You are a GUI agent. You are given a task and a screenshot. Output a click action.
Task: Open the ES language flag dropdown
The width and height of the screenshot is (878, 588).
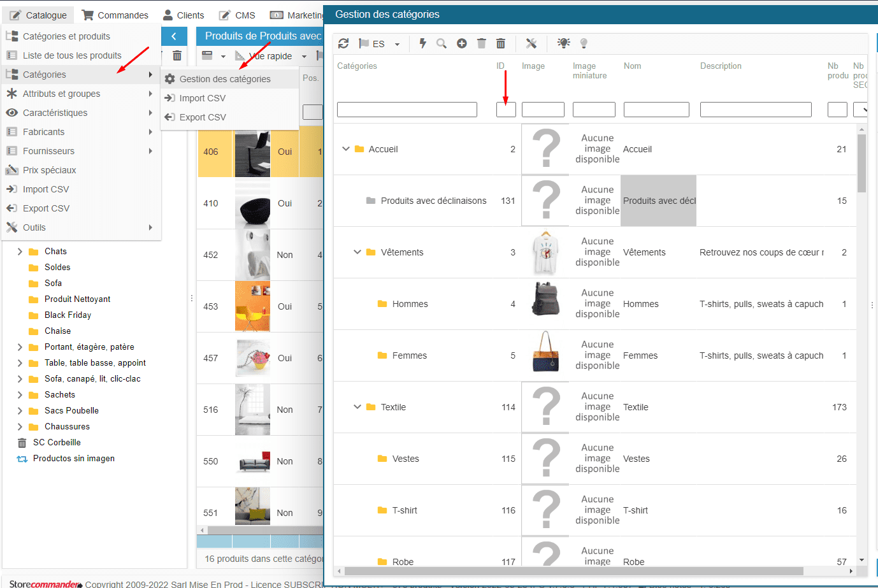coord(397,45)
